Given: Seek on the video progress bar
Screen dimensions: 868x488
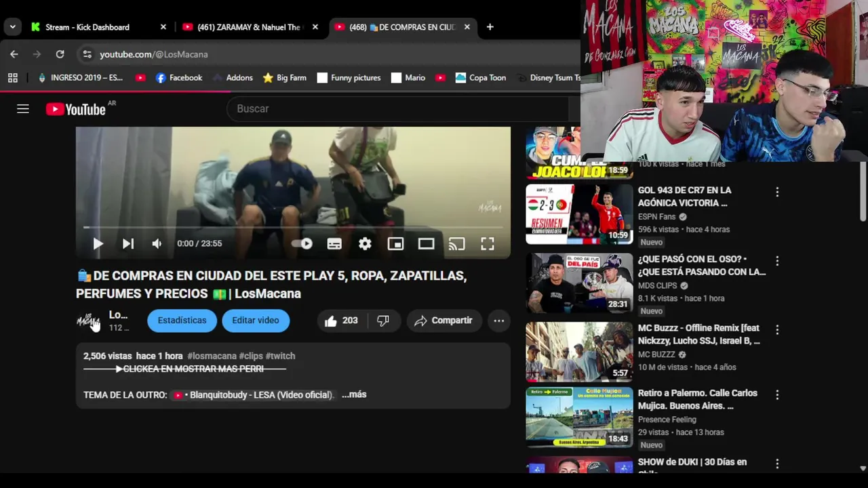Looking at the screenshot, I should 293,227.
